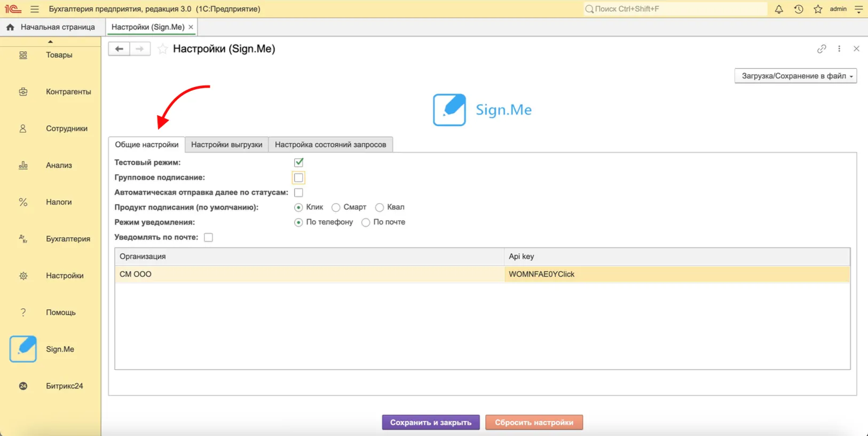The image size is (868, 436).
Task: Close Настройки (Sign.Me) tab
Action: pyautogui.click(x=191, y=27)
